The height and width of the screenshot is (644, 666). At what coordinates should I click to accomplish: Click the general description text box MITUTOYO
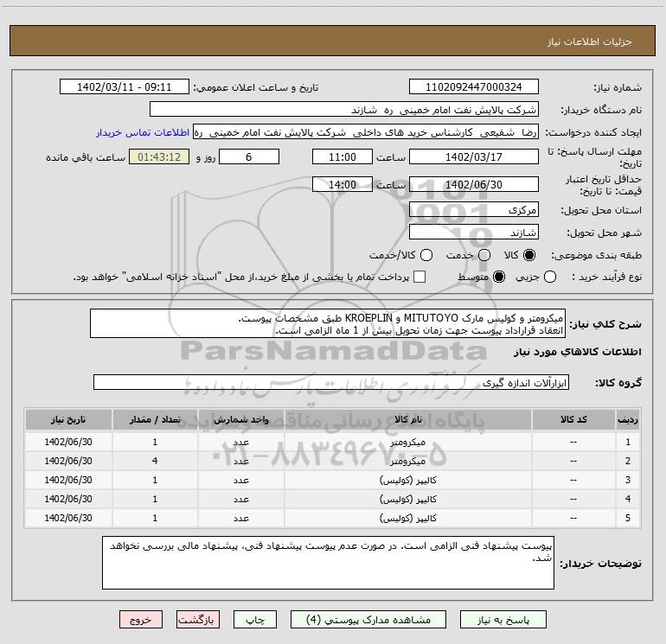[x=328, y=323]
